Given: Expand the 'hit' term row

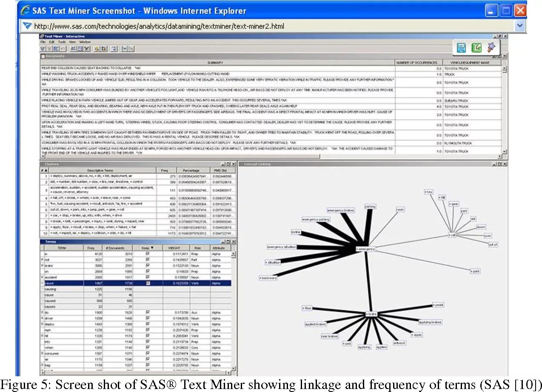Looking at the screenshot, I should 42,335.
